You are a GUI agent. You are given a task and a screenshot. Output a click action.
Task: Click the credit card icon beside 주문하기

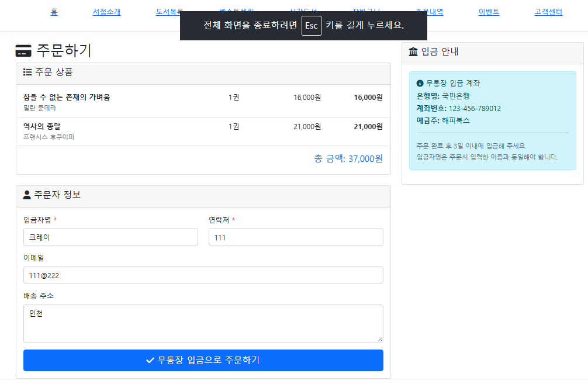23,51
